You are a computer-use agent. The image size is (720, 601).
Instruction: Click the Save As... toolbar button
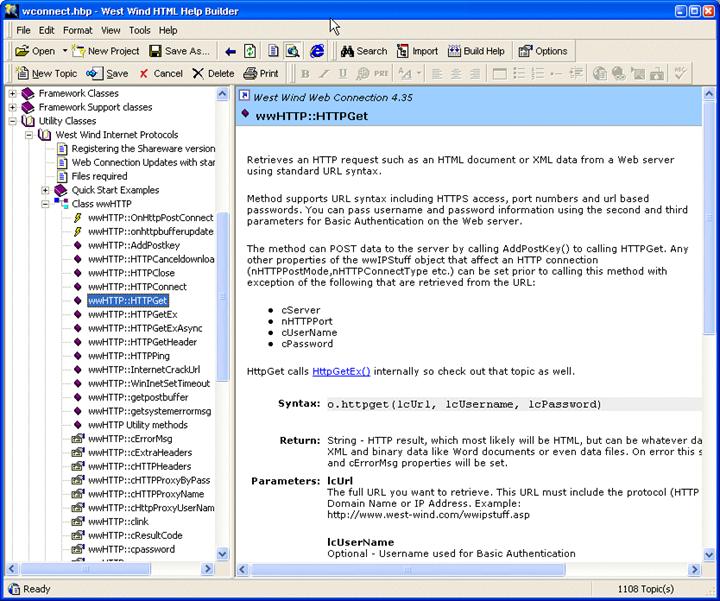(180, 51)
